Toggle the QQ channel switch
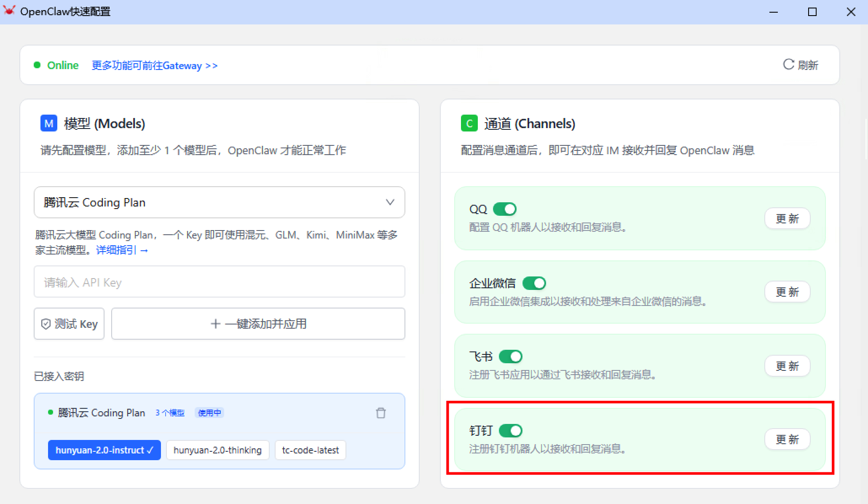 (x=504, y=209)
